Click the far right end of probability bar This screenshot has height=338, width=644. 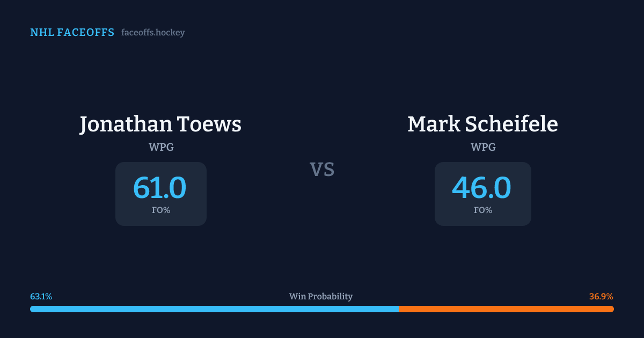612,309
